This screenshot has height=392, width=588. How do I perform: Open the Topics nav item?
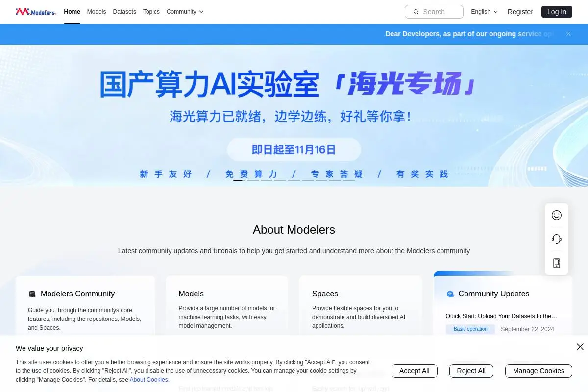pos(151,12)
